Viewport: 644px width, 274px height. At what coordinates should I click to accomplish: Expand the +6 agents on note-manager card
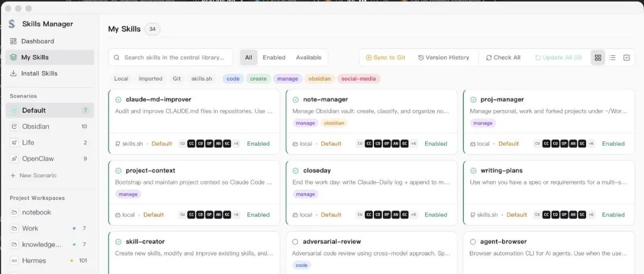pyautogui.click(x=414, y=144)
